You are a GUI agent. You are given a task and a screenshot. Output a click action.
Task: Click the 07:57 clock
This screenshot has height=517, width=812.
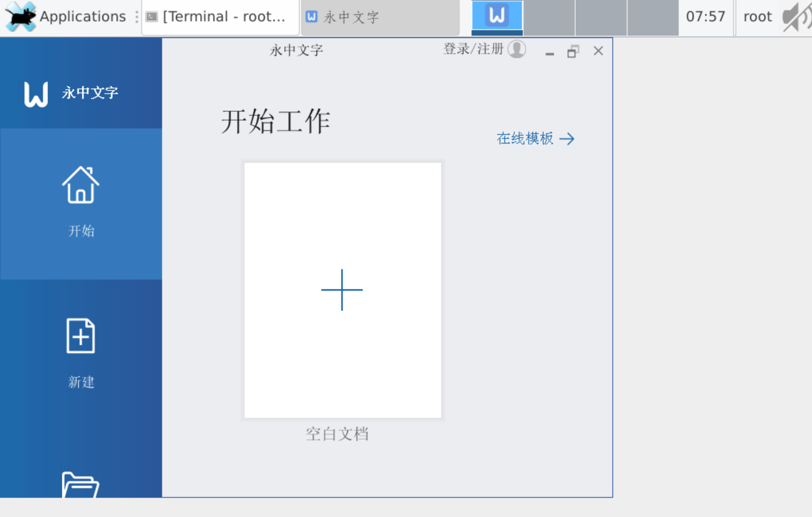(705, 17)
